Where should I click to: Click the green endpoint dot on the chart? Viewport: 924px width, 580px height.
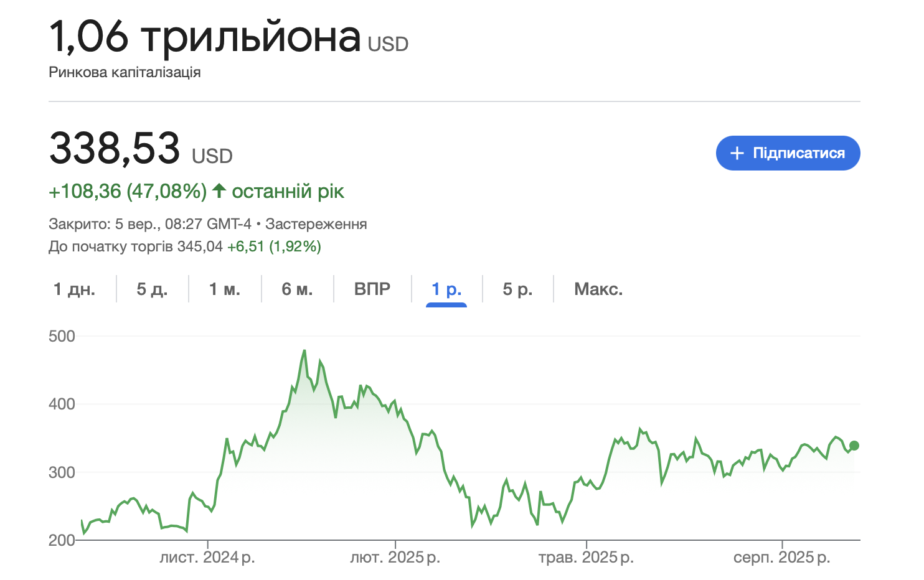pos(854,446)
